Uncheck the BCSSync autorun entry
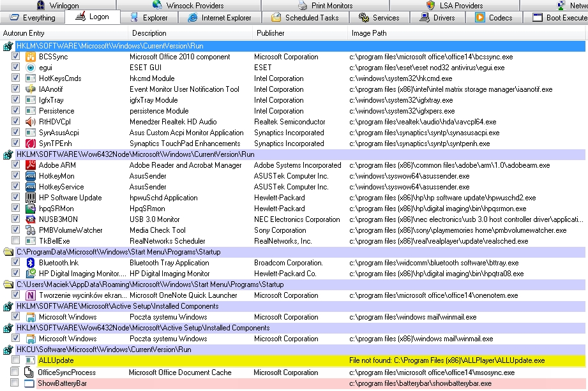This screenshot has height=391, width=588. coord(15,56)
